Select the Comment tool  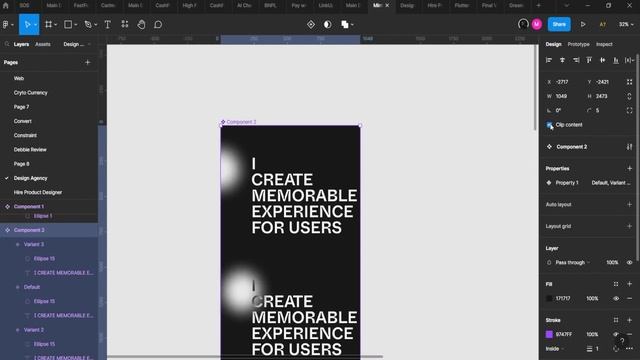point(158,24)
